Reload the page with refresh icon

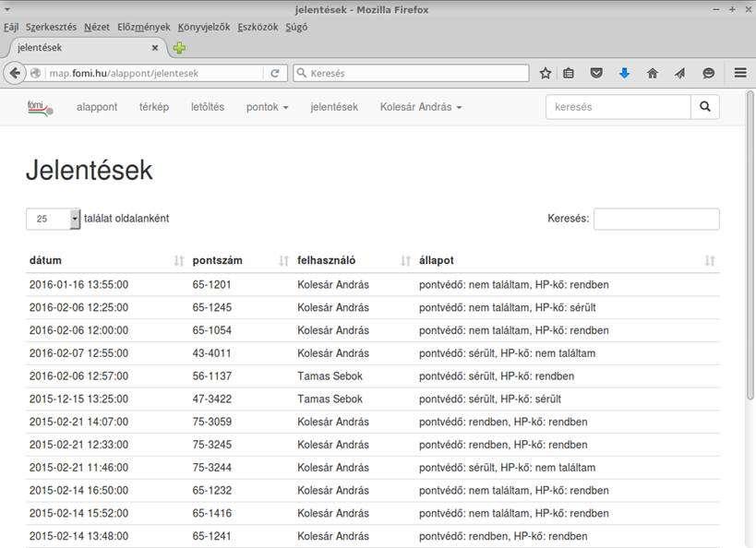(275, 73)
